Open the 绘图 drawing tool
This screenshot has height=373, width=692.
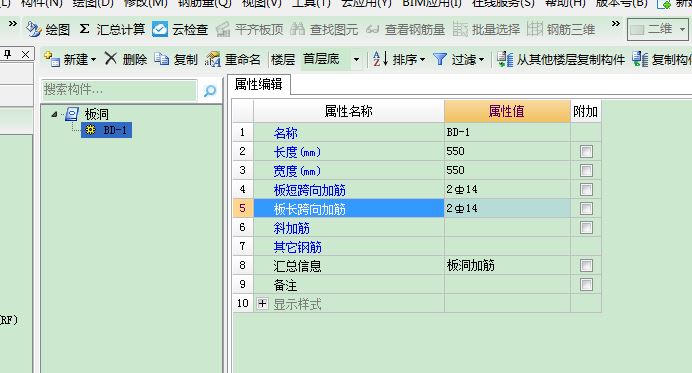click(48, 30)
